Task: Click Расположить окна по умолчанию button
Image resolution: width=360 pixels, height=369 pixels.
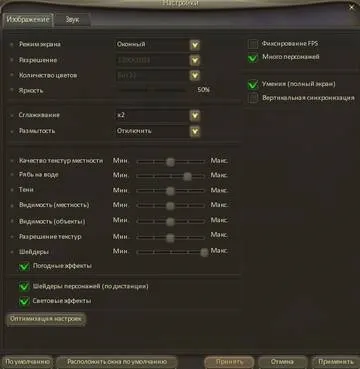Action: click(x=117, y=362)
